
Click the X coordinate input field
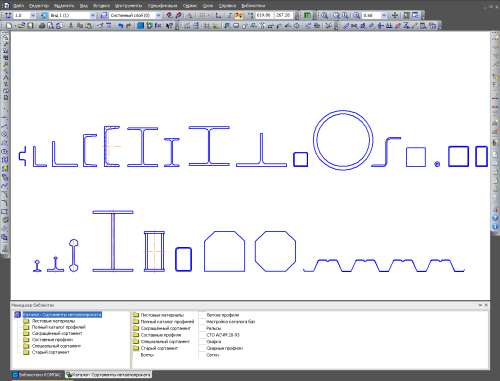[x=264, y=15]
